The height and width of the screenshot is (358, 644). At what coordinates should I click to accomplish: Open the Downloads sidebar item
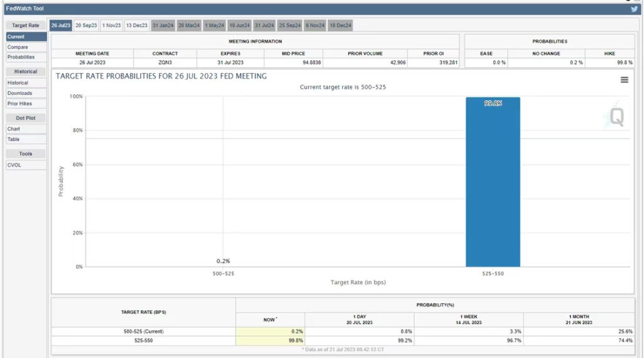coord(26,93)
